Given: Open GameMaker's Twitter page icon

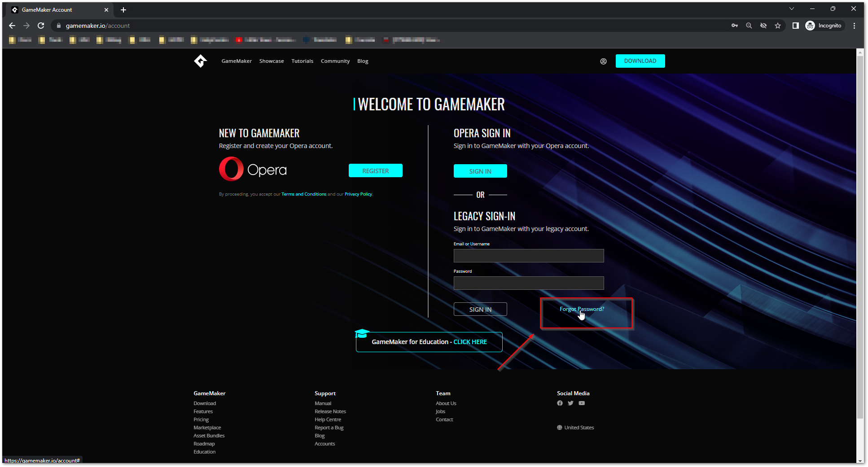Looking at the screenshot, I should coord(570,403).
